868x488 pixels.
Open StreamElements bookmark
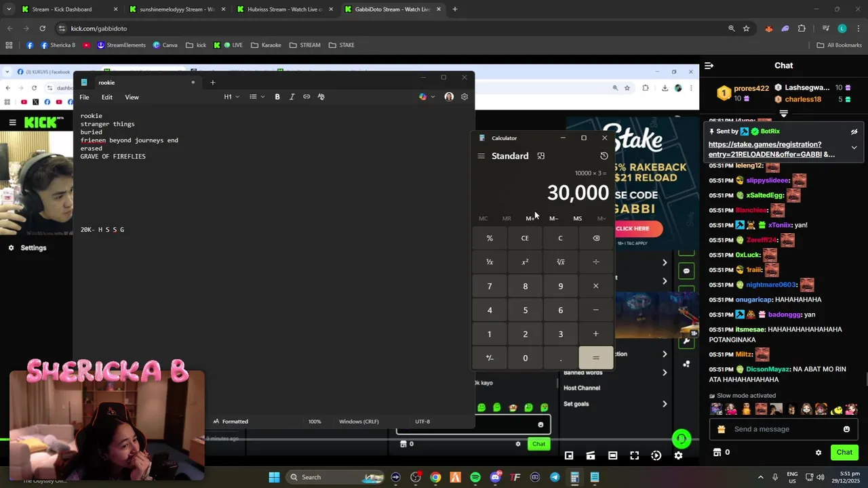(x=121, y=45)
